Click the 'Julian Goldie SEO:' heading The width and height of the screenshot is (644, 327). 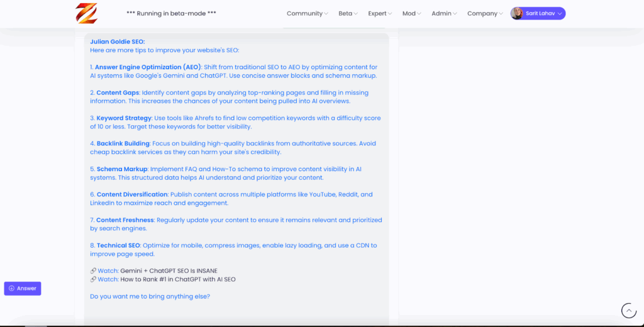coord(117,42)
